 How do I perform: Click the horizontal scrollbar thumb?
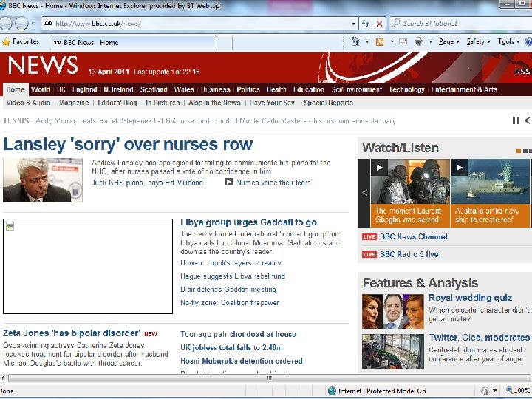(x=268, y=378)
